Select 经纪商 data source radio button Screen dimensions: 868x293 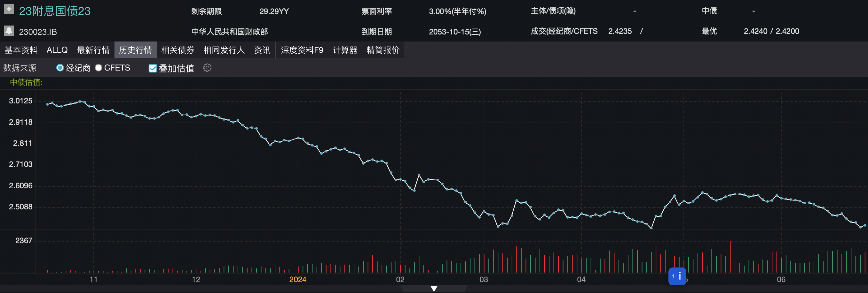click(x=60, y=68)
